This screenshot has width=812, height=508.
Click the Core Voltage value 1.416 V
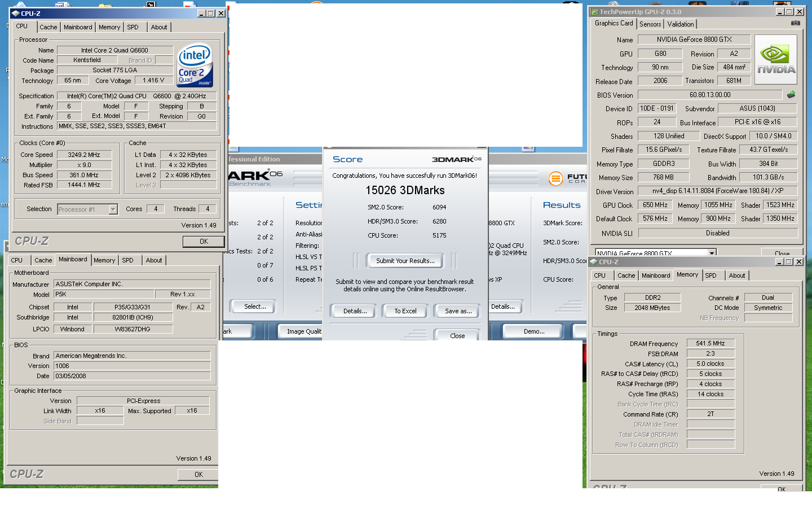(x=153, y=80)
